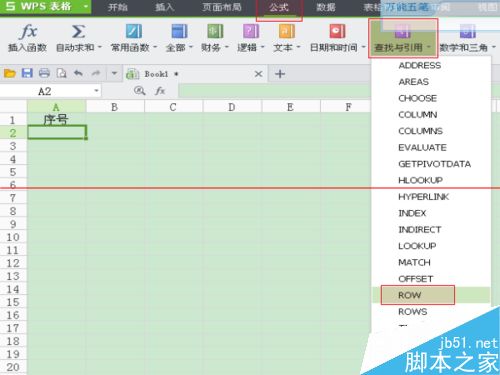This screenshot has height=375, width=500.
Task: Select row 10 header
Action: pyautogui.click(x=13, y=237)
